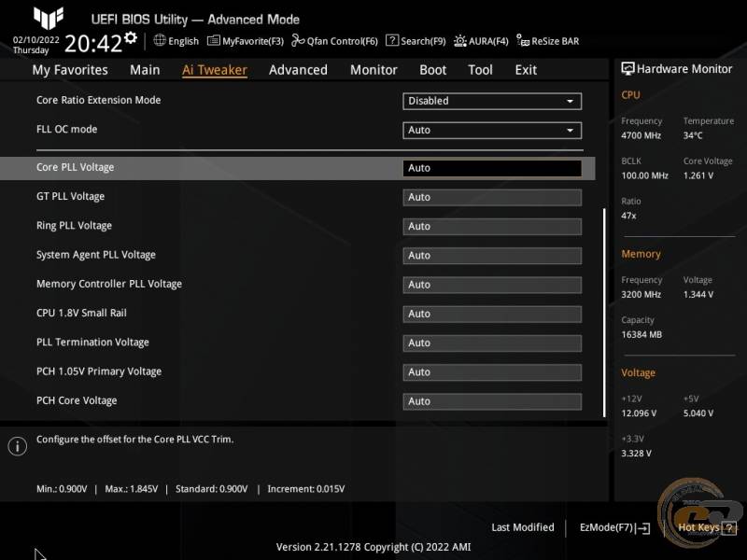747x560 pixels.
Task: Click the 34°C CPU temperature value
Action: pos(693,135)
